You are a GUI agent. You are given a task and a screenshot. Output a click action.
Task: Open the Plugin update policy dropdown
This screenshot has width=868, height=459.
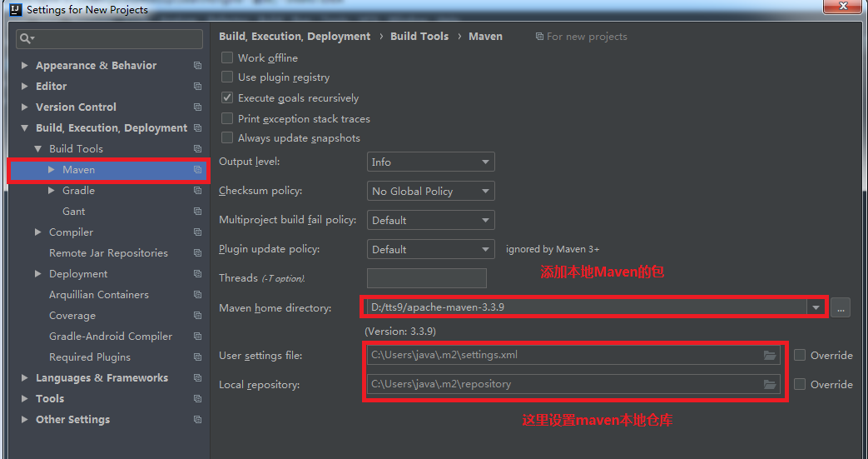tap(431, 249)
